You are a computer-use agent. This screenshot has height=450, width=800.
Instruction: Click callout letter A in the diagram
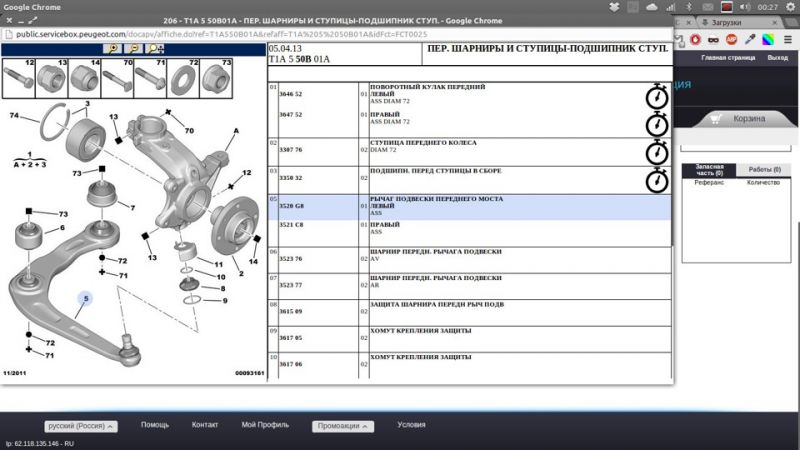[236, 131]
